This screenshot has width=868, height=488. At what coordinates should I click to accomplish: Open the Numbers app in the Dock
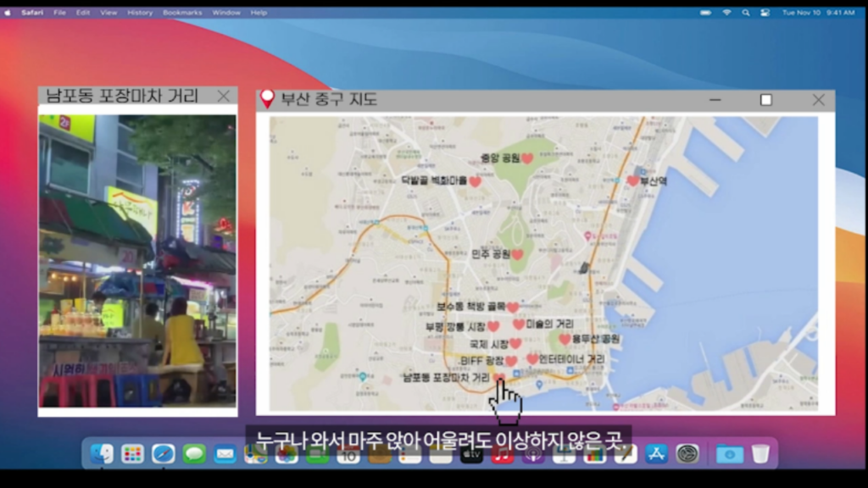594,455
